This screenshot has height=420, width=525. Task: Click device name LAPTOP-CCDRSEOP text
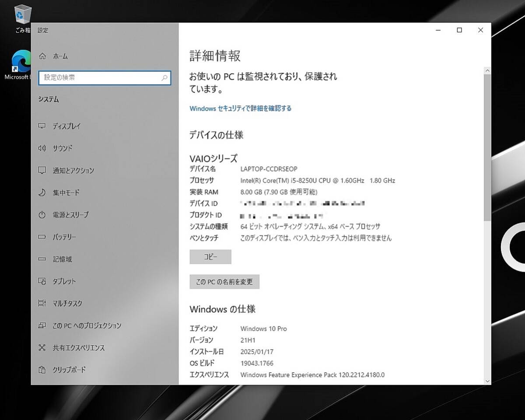tap(269, 169)
